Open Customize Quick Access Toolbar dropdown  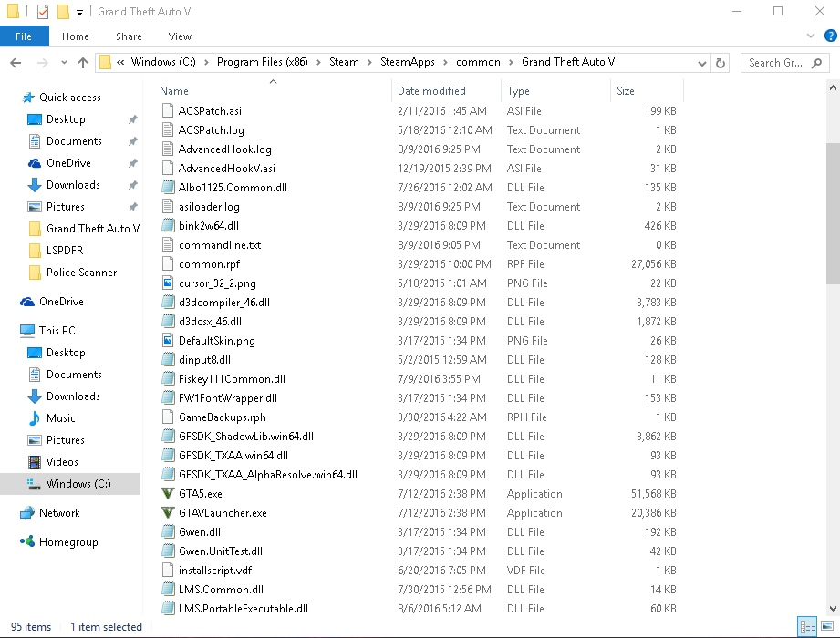(79, 12)
